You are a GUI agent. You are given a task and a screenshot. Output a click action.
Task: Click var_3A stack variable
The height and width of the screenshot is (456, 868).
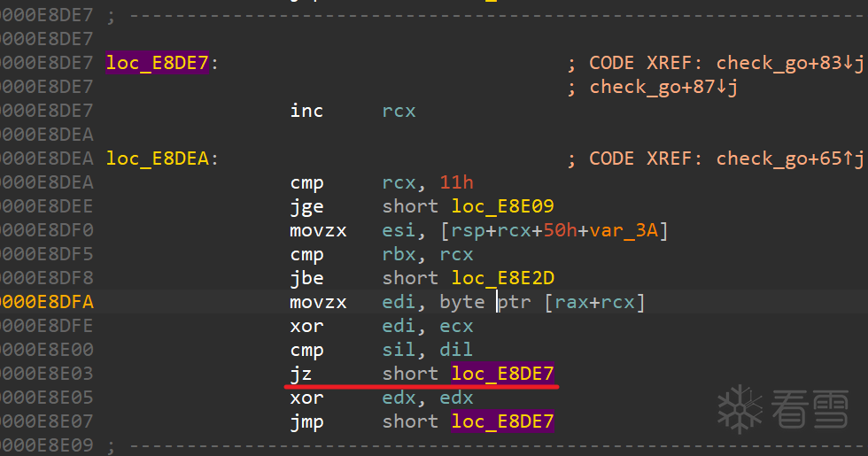tap(624, 230)
